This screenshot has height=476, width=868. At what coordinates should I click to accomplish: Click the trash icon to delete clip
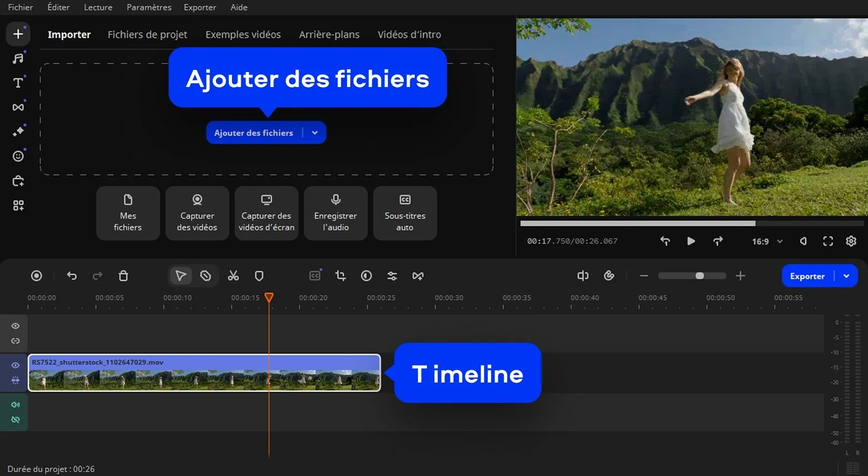pyautogui.click(x=123, y=276)
